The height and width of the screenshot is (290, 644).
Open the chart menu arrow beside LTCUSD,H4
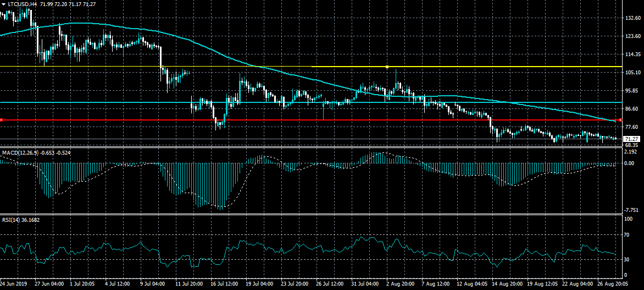(3, 4)
